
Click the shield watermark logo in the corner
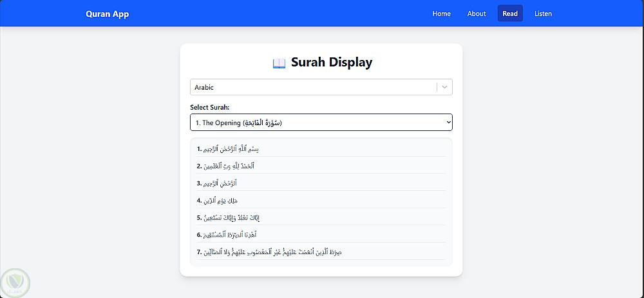pos(15,281)
